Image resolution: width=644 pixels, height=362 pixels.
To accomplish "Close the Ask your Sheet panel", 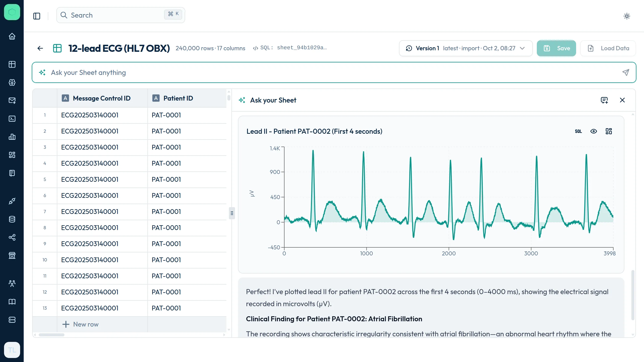I will pyautogui.click(x=622, y=100).
